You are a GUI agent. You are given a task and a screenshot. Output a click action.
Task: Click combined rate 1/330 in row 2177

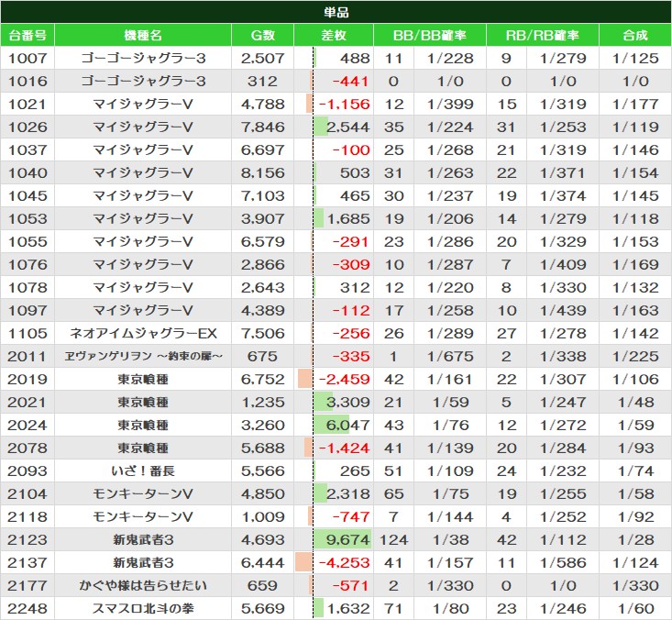[635, 586]
